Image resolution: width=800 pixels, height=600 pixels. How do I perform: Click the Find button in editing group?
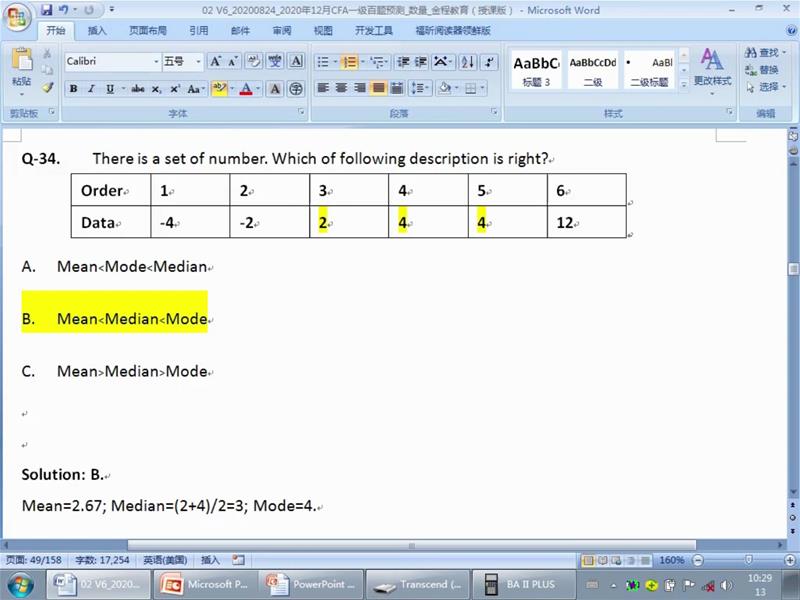tap(765, 52)
